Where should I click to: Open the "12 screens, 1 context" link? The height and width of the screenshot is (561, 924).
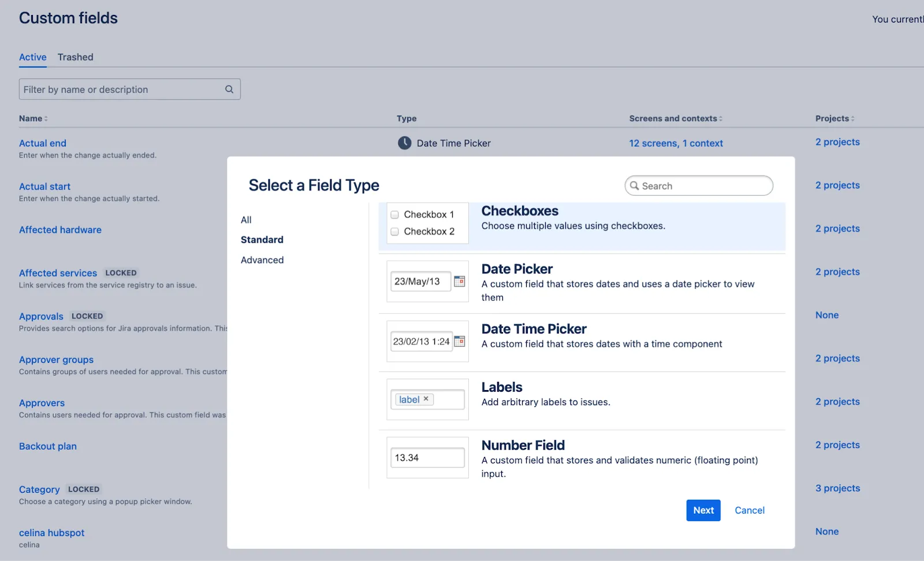point(676,143)
